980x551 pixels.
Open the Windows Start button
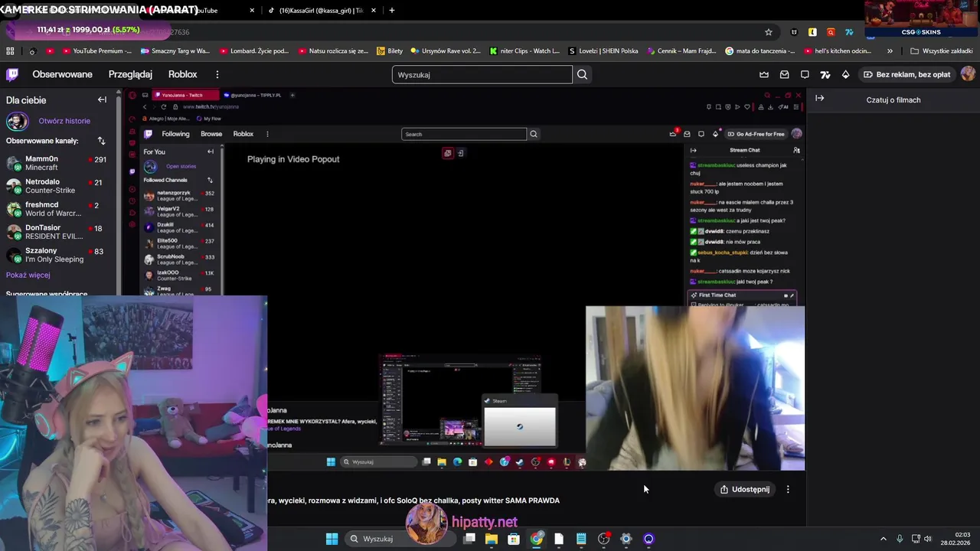332,539
